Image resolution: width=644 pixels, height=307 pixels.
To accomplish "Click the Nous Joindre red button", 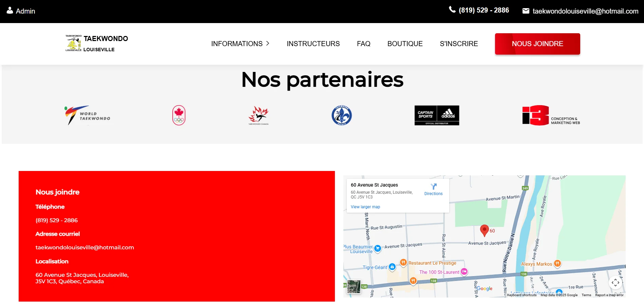I will [x=537, y=44].
